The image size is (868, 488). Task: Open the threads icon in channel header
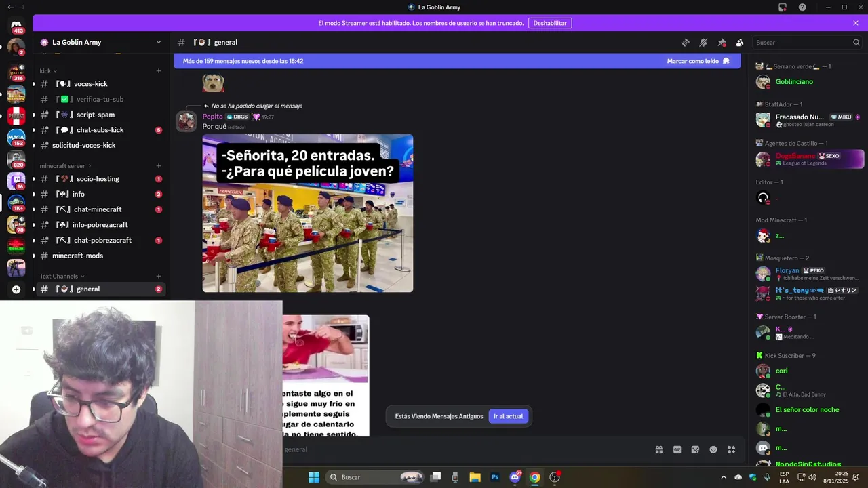tap(685, 42)
